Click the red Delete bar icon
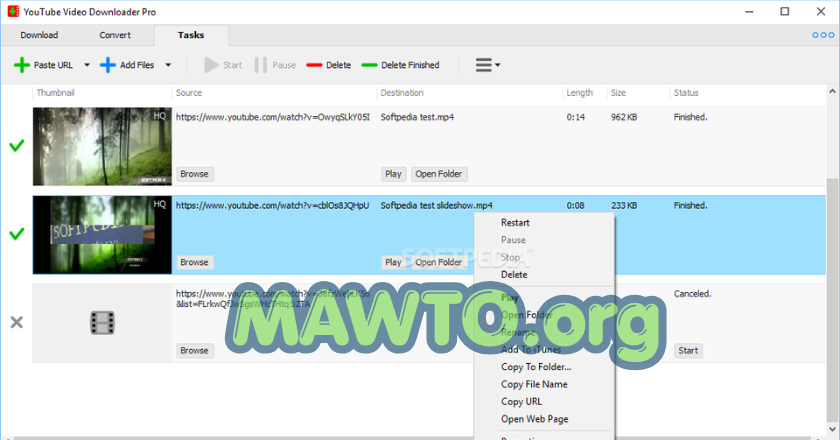 pos(314,65)
